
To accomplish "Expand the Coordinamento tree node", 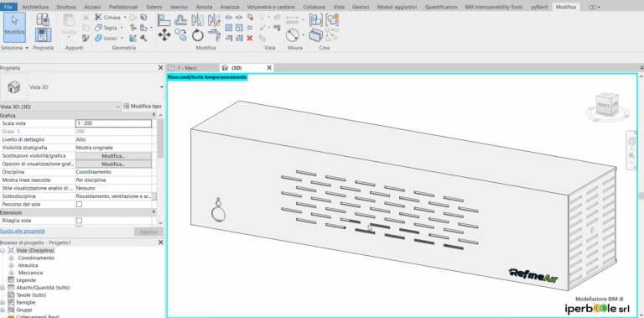I will coord(11,258).
